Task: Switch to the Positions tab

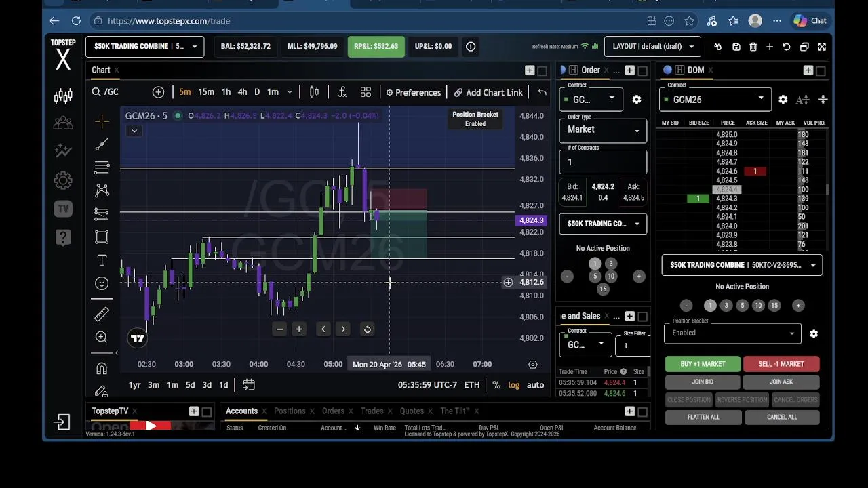Action: [x=290, y=411]
